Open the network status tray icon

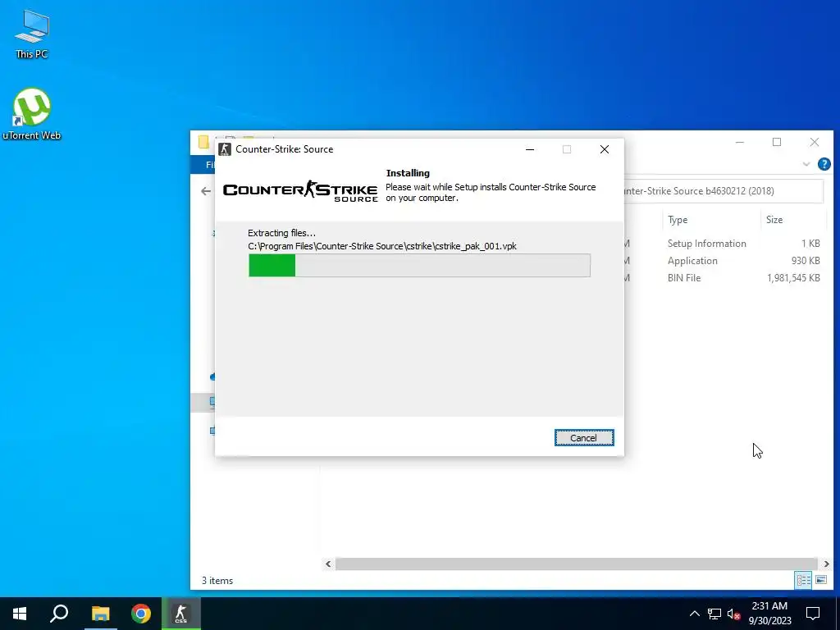[x=714, y=614]
